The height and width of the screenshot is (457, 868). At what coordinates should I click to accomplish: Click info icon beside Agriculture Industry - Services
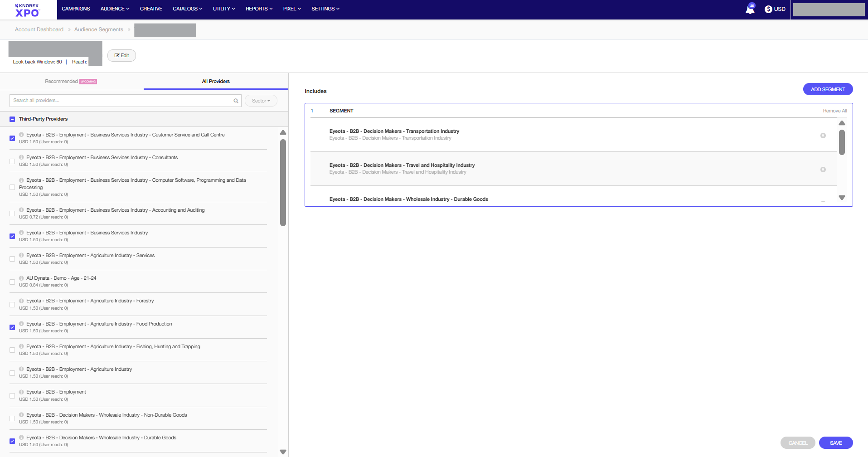point(21,255)
